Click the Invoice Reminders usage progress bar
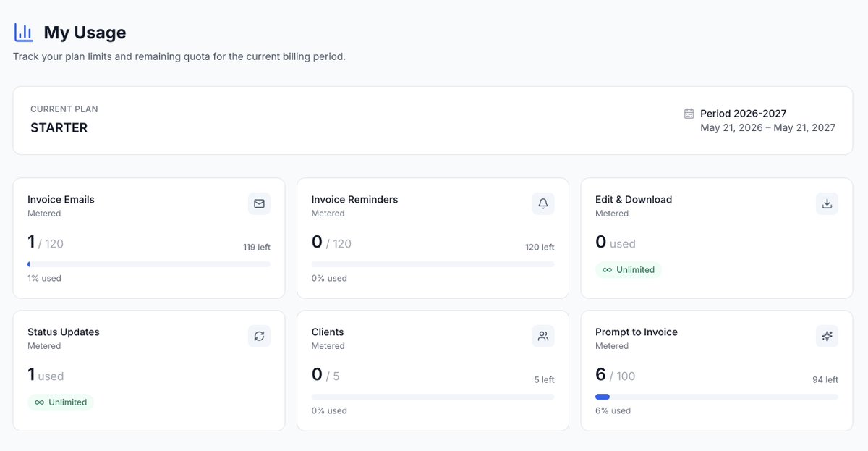This screenshot has height=451, width=868. (433, 264)
